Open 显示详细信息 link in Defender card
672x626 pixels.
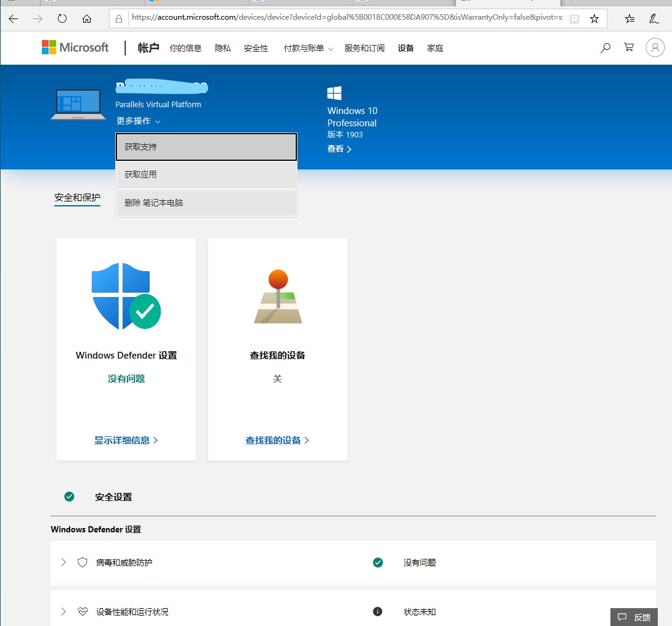coord(126,441)
